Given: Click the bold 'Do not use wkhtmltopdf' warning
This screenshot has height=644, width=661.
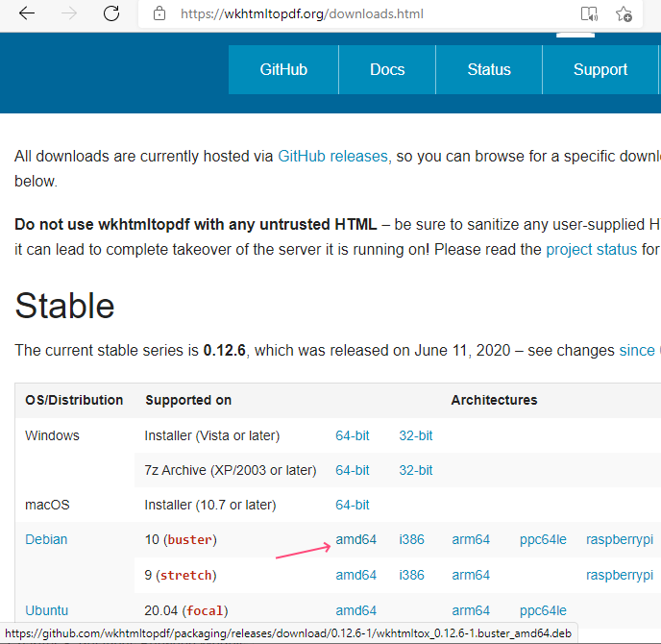Looking at the screenshot, I should click(x=196, y=224).
